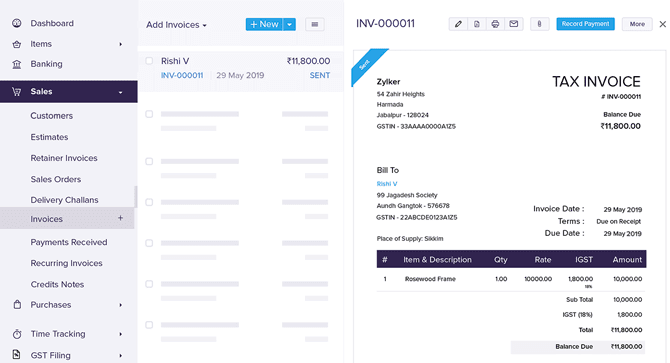The width and height of the screenshot is (670, 363).
Task: Click the IGST column header
Action: click(584, 260)
